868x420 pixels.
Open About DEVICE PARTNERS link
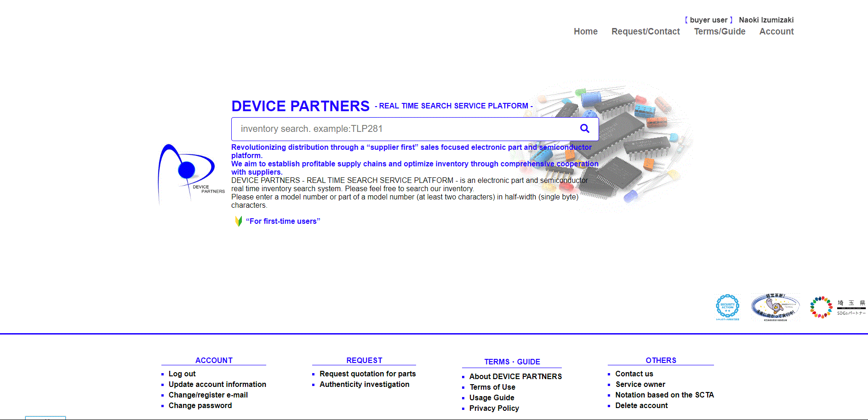click(515, 376)
